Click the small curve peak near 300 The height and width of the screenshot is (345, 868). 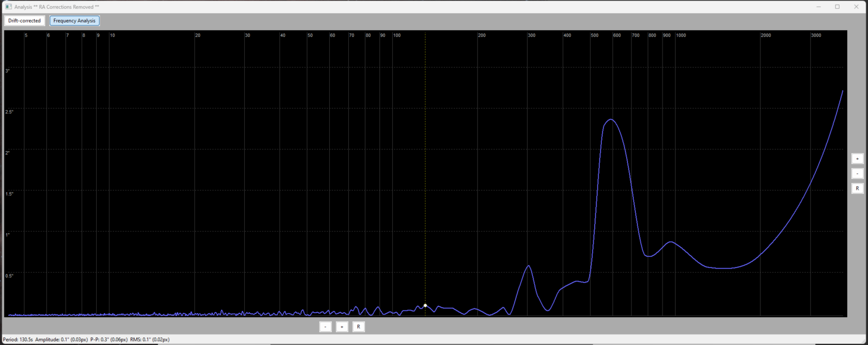pos(528,266)
